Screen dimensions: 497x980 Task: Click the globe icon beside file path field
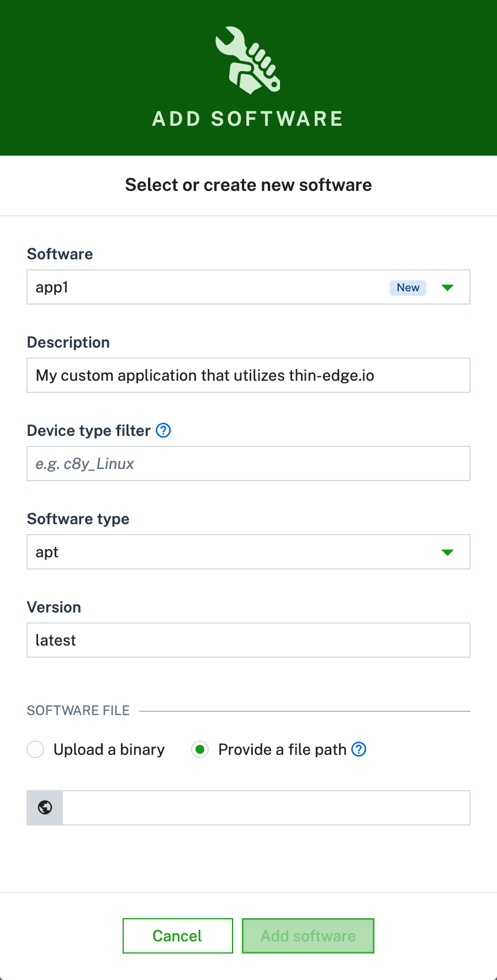pos(45,808)
